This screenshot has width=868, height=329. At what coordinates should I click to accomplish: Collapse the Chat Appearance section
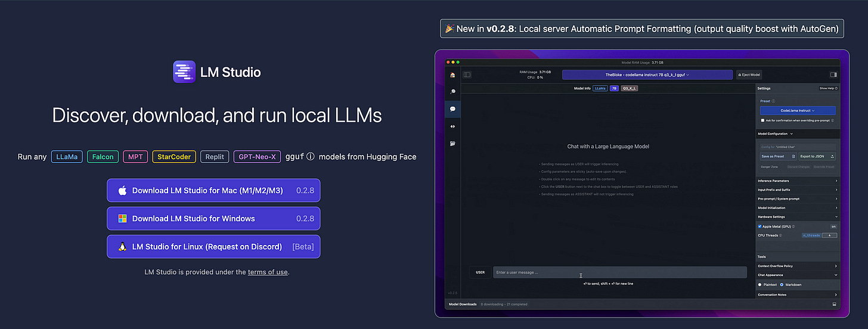(x=797, y=275)
